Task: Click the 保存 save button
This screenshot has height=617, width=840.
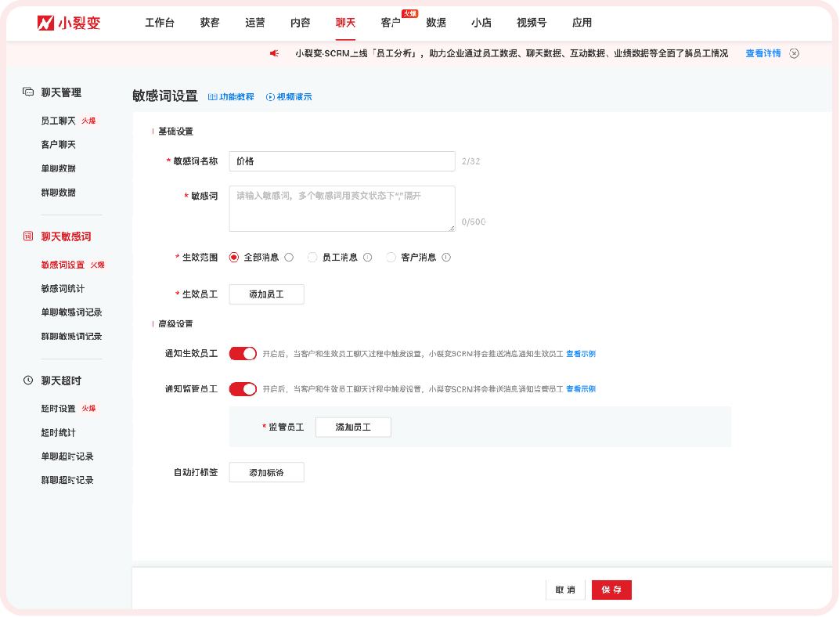Action: tap(611, 590)
